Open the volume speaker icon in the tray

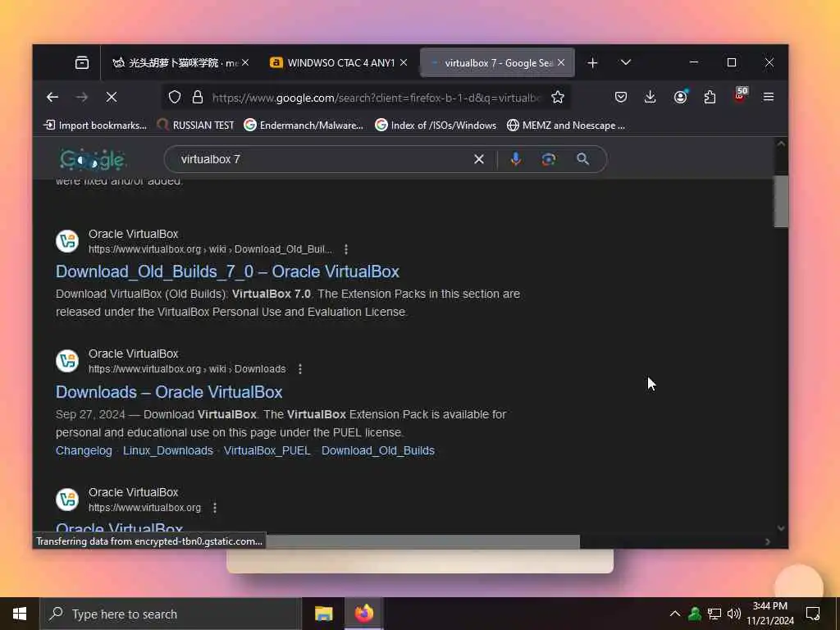point(733,614)
